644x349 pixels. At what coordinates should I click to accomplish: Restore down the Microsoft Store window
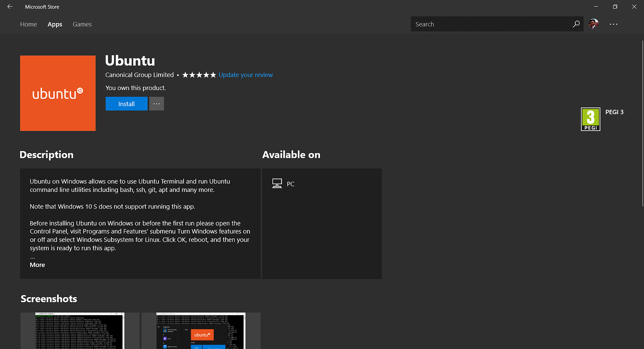615,7
